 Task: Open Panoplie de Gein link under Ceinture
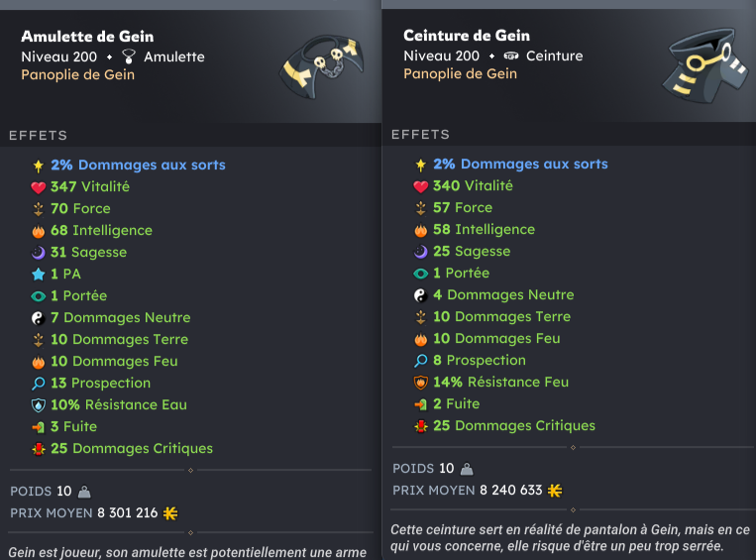pos(460,73)
